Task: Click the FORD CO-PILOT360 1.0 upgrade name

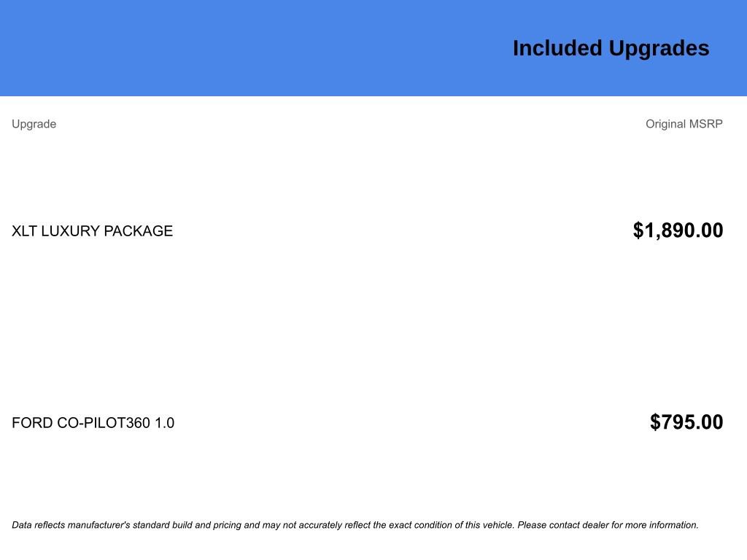Action: click(x=93, y=423)
